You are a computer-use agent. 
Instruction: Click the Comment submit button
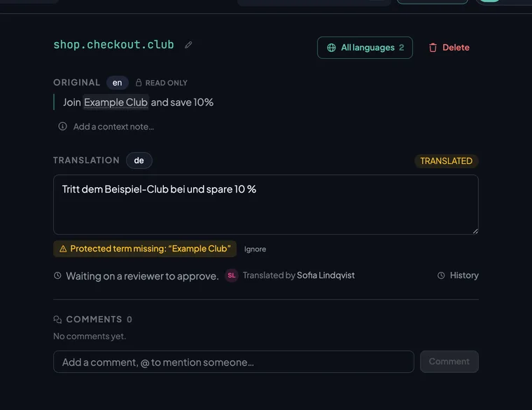(x=449, y=362)
